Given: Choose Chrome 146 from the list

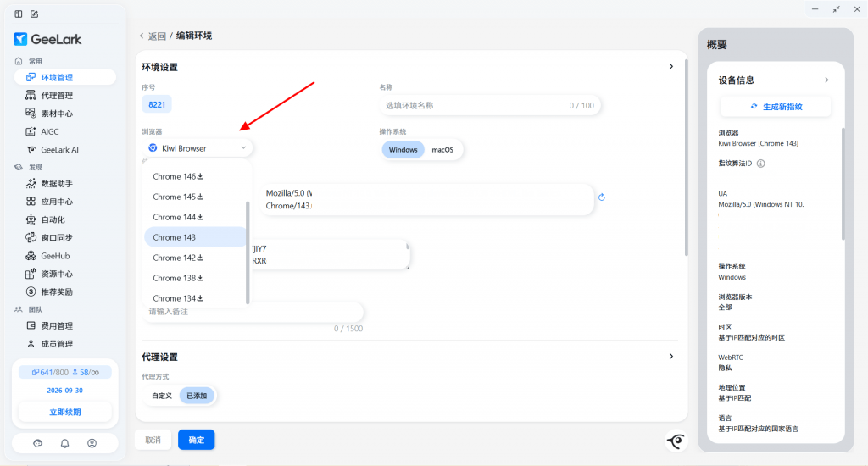Looking at the screenshot, I should click(195, 176).
